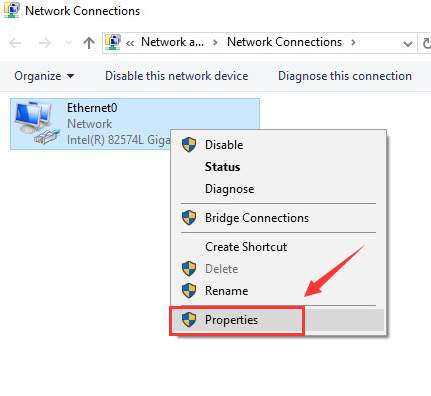Select Status in the context menu
The image size is (431, 396).
point(222,167)
